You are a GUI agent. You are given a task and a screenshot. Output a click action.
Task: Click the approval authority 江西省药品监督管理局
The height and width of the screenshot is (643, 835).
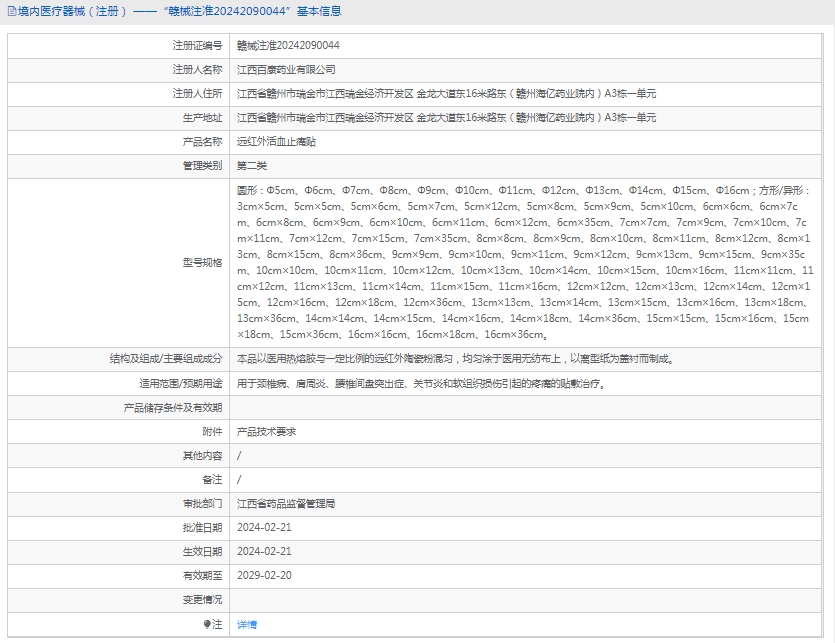pos(286,504)
